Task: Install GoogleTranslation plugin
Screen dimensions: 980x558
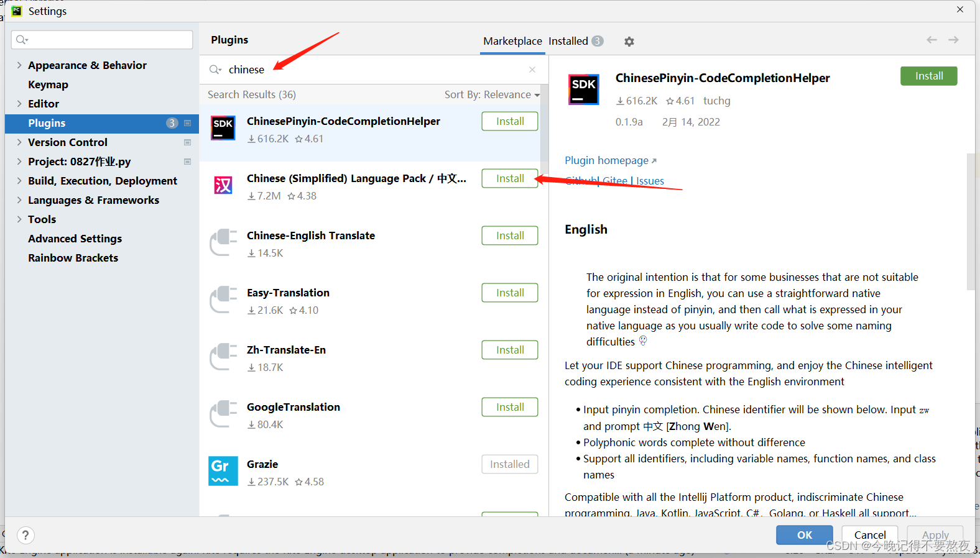Action: coord(510,407)
